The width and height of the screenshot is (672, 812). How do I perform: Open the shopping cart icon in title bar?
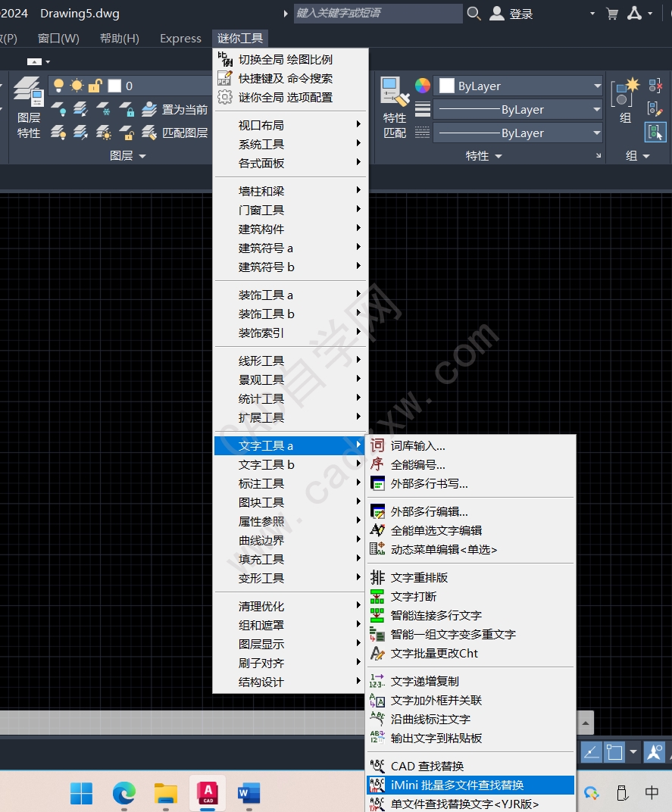tap(612, 14)
